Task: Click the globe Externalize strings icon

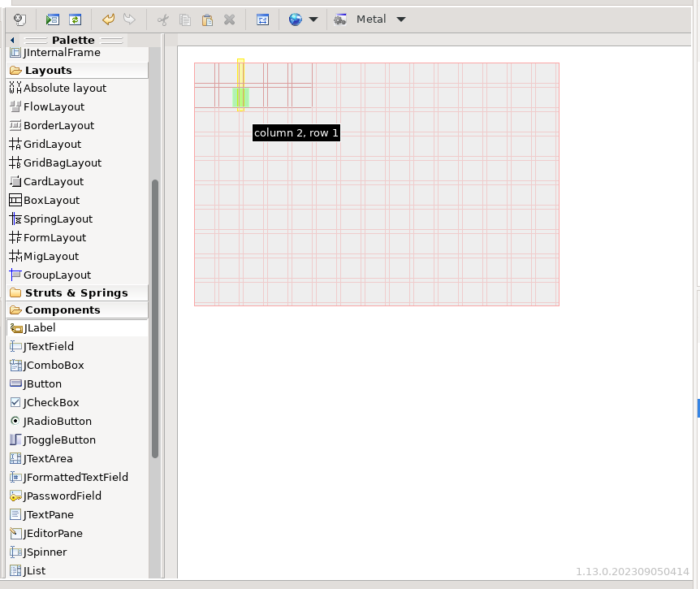Action: [295, 19]
